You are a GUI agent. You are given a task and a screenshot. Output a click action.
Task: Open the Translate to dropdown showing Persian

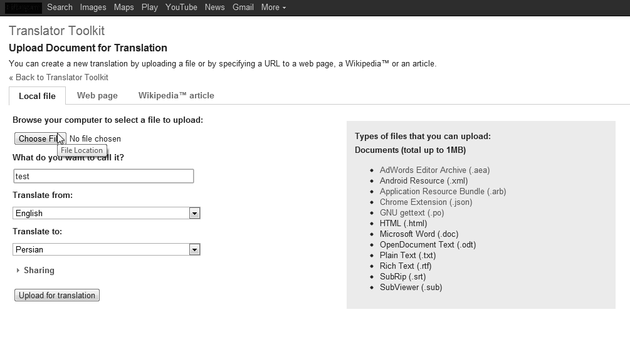(106, 249)
